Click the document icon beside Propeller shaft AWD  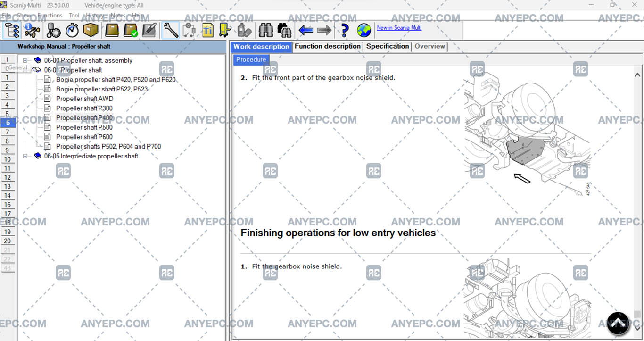coord(47,99)
